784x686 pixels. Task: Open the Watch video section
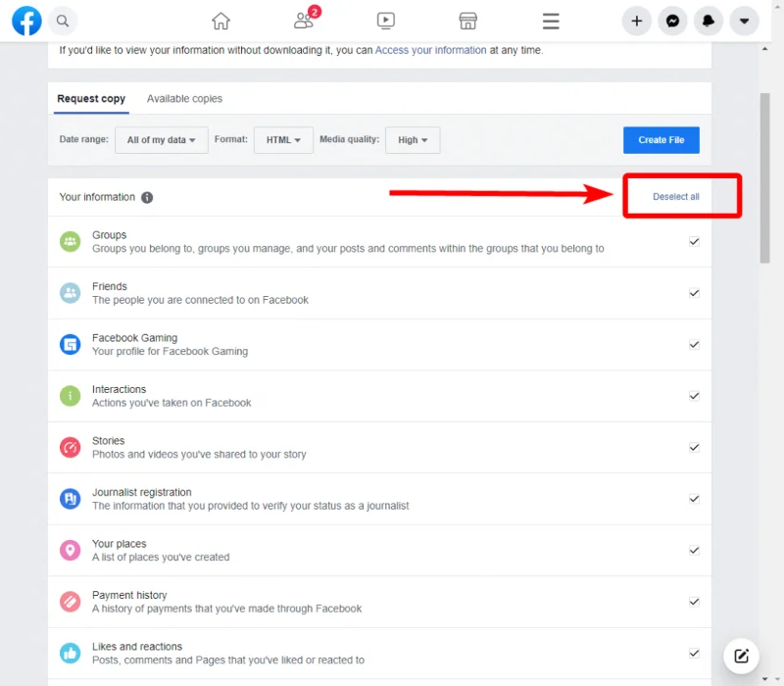386,20
